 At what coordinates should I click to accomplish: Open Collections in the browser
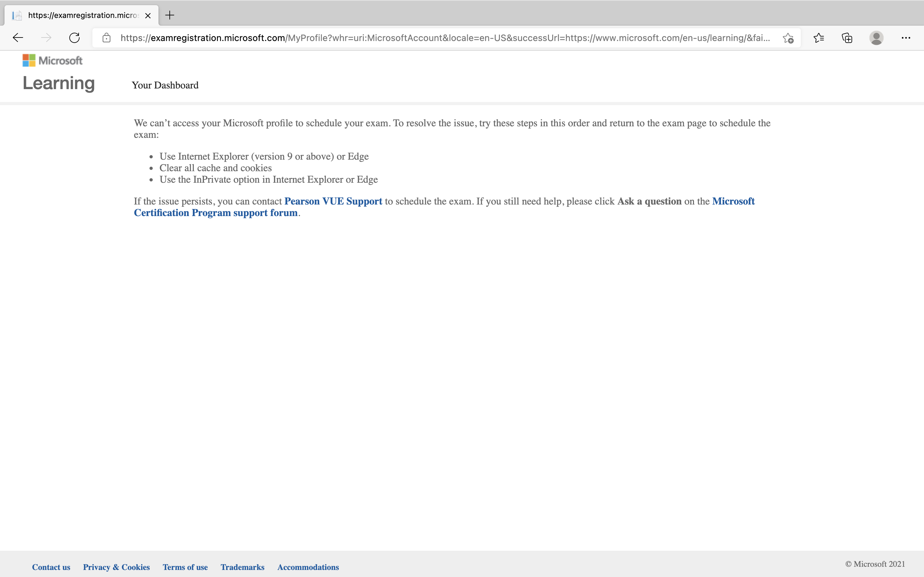(x=847, y=38)
